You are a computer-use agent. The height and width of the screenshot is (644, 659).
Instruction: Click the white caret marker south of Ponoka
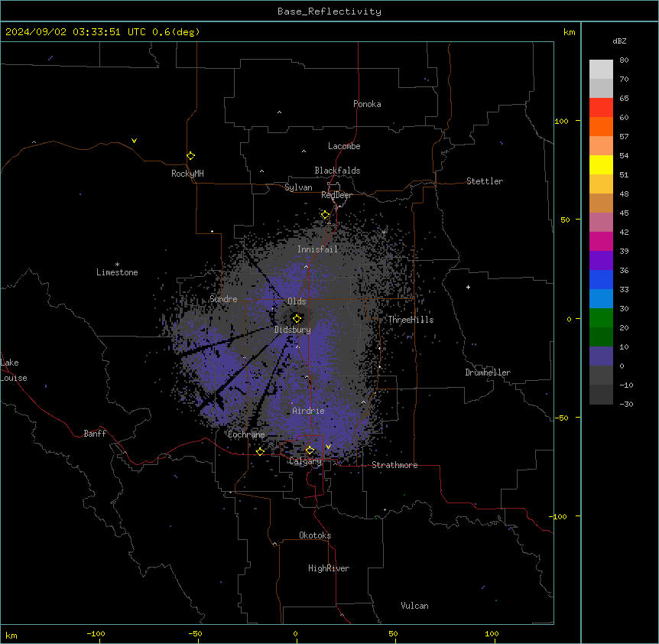click(x=280, y=112)
